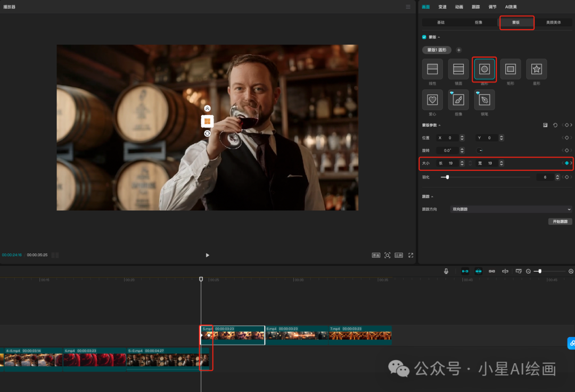This screenshot has width=575, height=392.
Task: Add a new mask with plus button
Action: pyautogui.click(x=458, y=50)
